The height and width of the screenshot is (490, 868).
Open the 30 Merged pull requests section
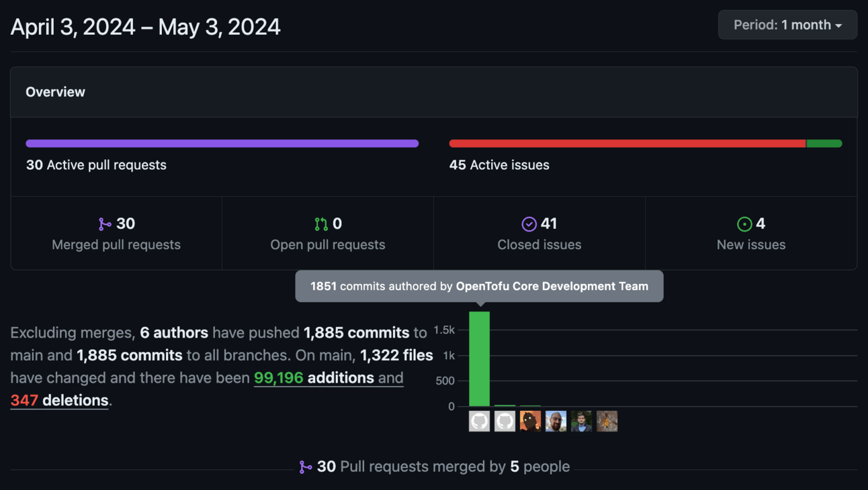pos(116,234)
